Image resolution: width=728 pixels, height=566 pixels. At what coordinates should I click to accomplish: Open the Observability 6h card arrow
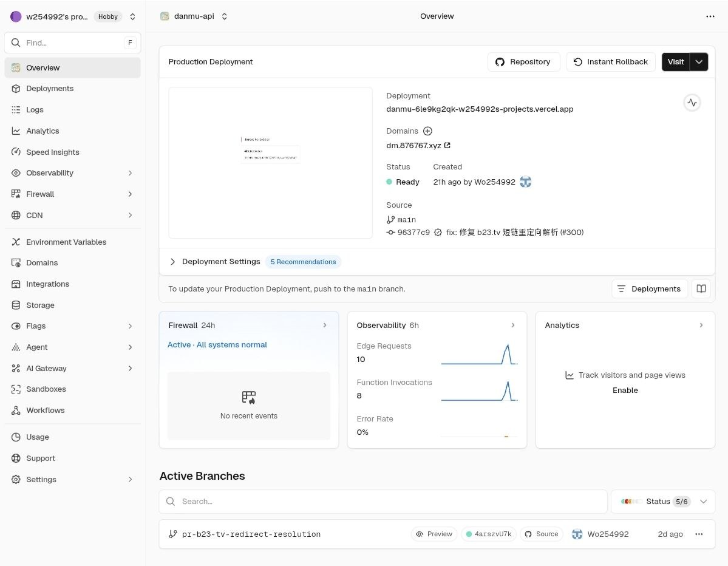click(x=513, y=326)
